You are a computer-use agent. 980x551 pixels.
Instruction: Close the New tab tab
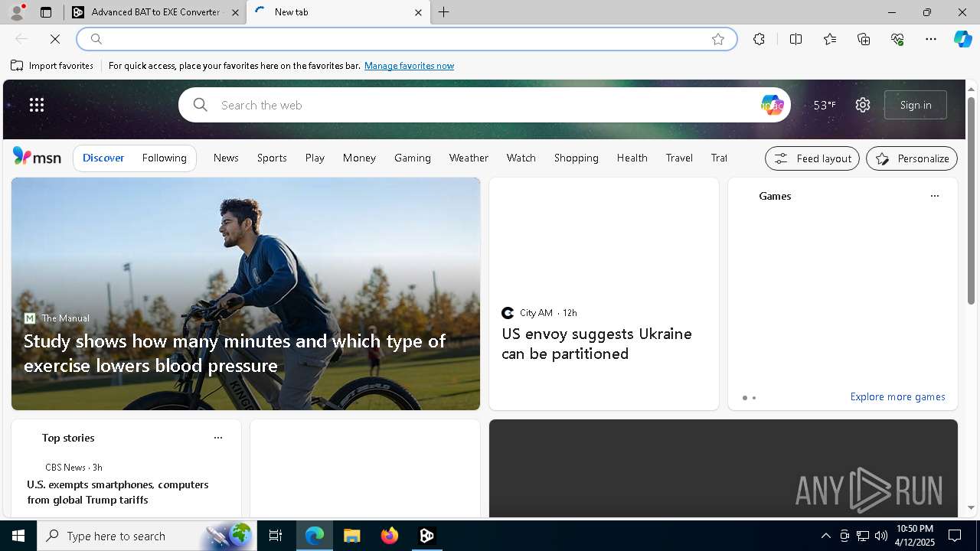tap(418, 12)
